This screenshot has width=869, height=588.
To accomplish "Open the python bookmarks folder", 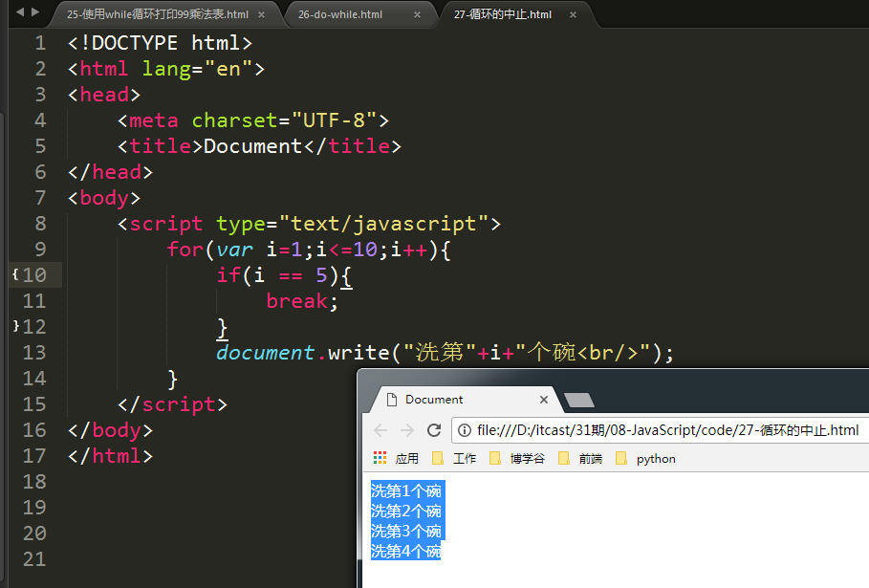I will tap(646, 458).
